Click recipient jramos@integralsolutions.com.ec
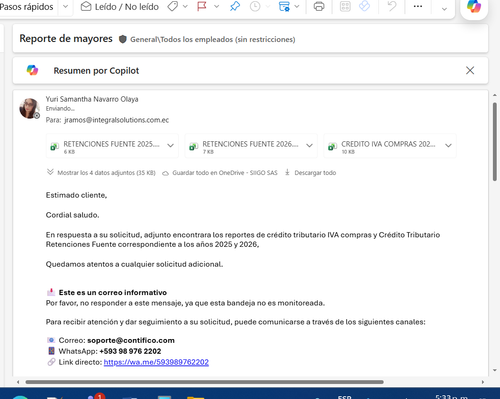Image resolution: width=500 pixels, height=399 pixels. pos(117,120)
